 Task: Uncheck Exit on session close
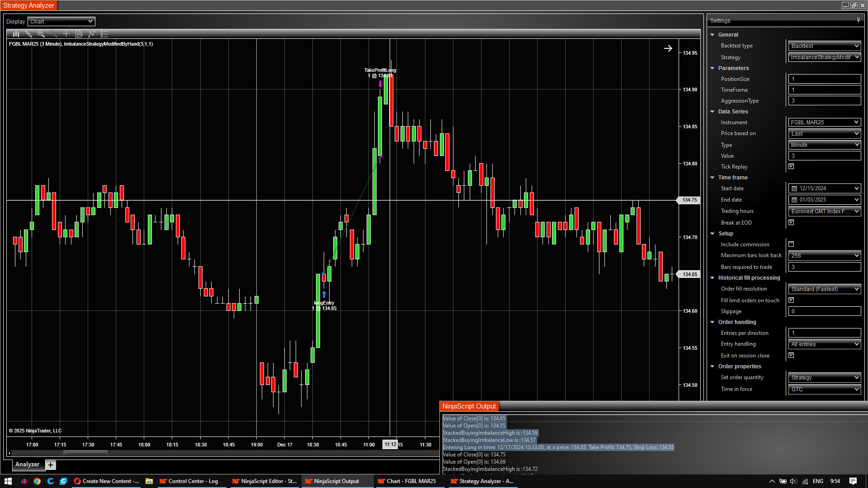point(791,355)
